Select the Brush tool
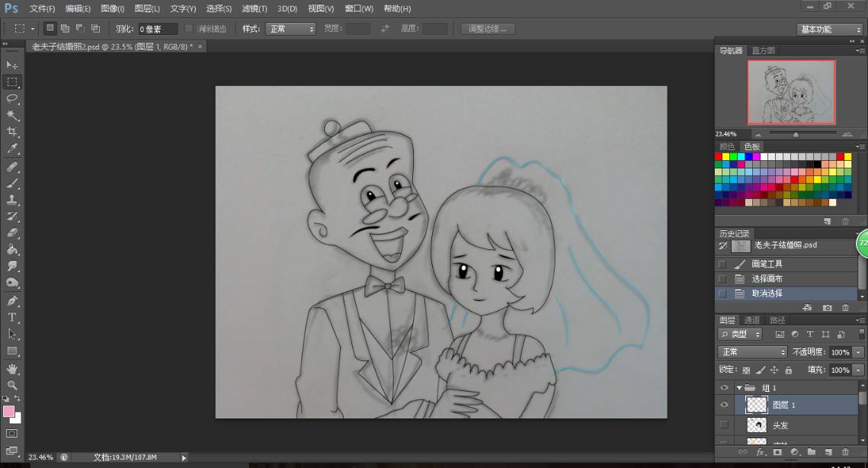The width and height of the screenshot is (868, 468). point(11,184)
